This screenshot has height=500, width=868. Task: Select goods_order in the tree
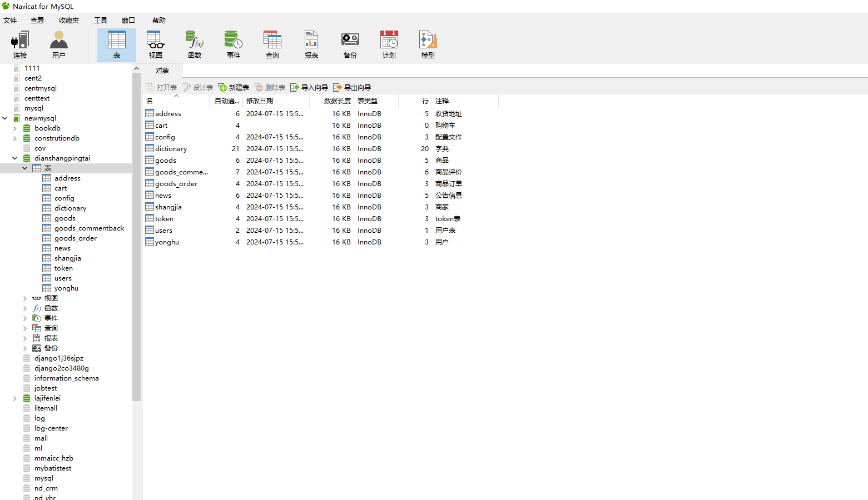pos(76,238)
